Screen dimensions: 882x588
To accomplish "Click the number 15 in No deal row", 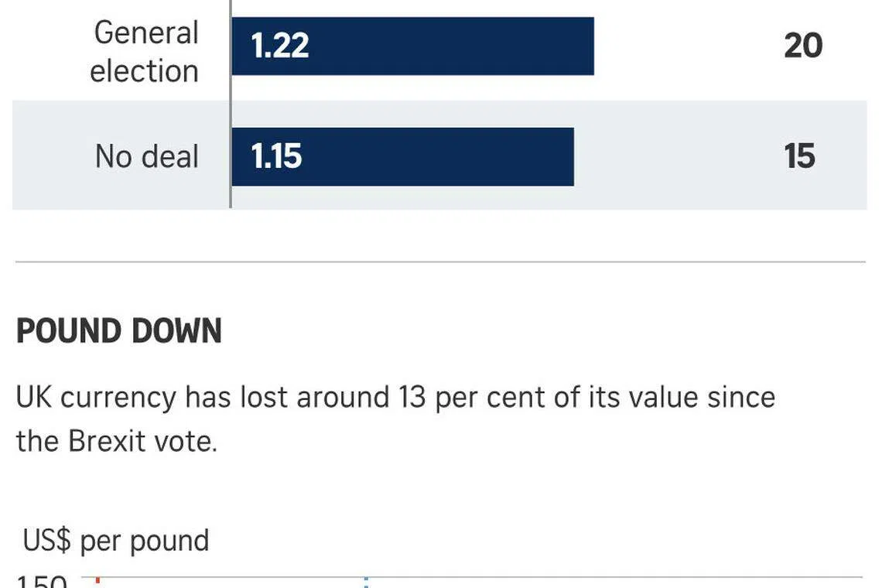I will (800, 157).
